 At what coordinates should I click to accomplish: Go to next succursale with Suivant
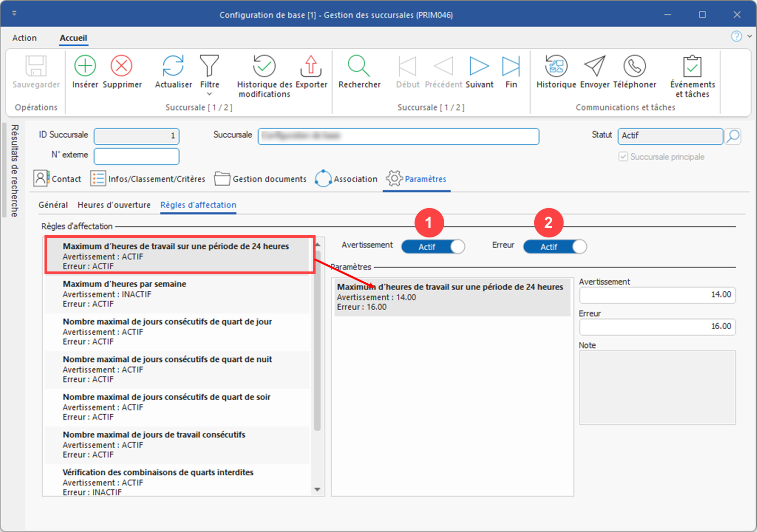tap(479, 66)
